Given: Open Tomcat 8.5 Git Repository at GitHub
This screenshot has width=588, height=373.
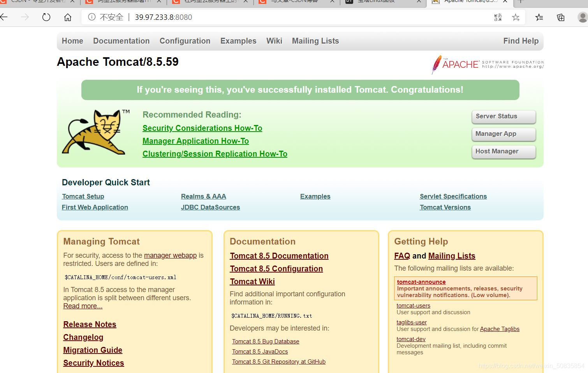Looking at the screenshot, I should [x=279, y=362].
